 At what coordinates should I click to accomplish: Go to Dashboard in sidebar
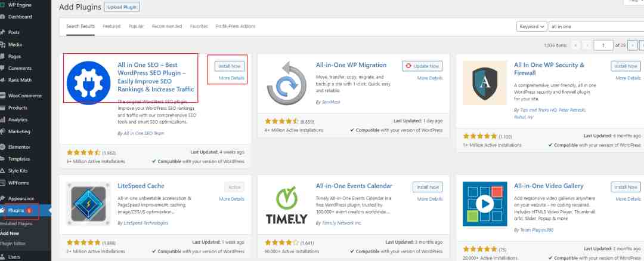[x=20, y=17]
